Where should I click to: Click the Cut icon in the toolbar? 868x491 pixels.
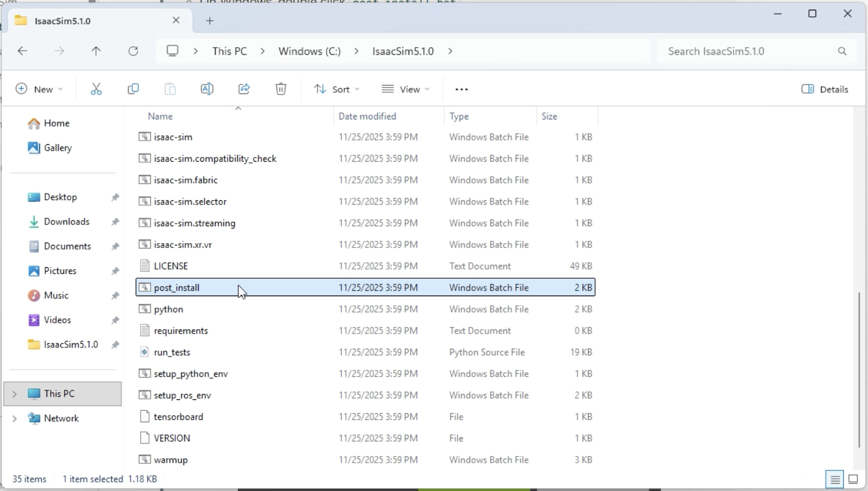96,89
